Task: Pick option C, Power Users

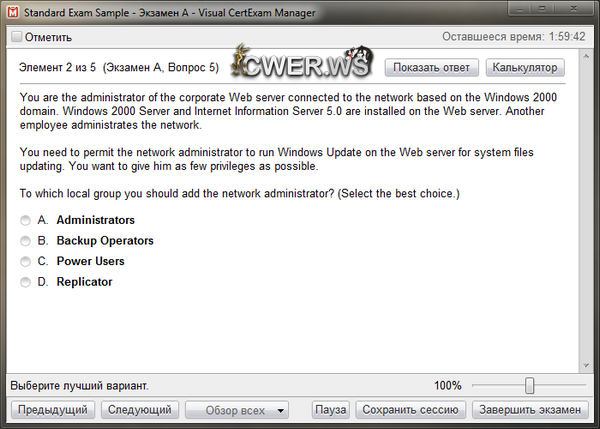Action: [x=25, y=262]
